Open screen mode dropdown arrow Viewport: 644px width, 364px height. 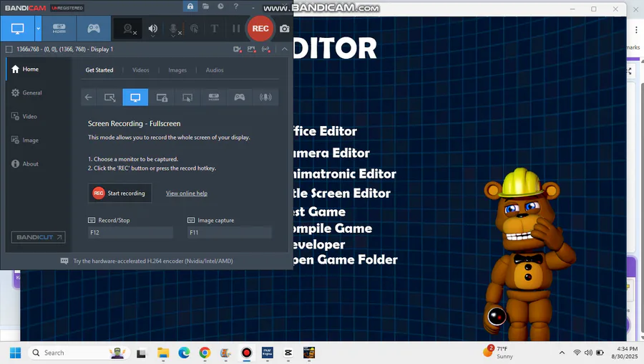pyautogui.click(x=38, y=29)
